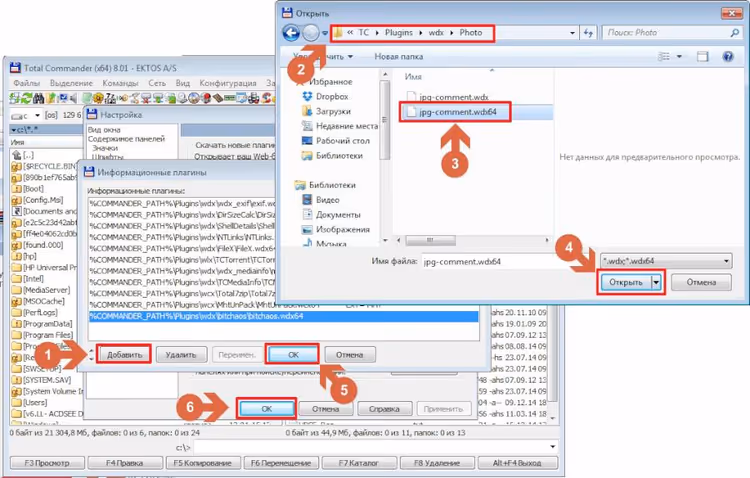Viewport: 750px width, 478px height.
Task: Click the change view icon in Открыть dialog
Action: coord(664,56)
